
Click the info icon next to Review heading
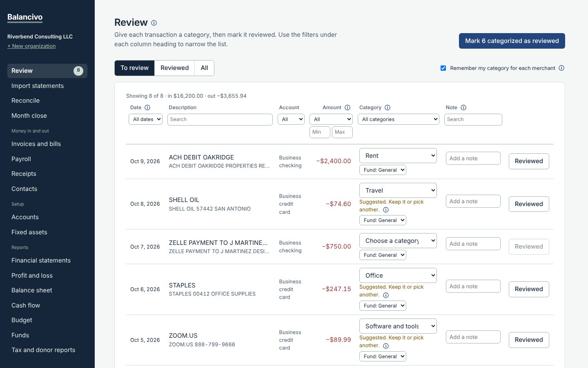click(x=154, y=23)
